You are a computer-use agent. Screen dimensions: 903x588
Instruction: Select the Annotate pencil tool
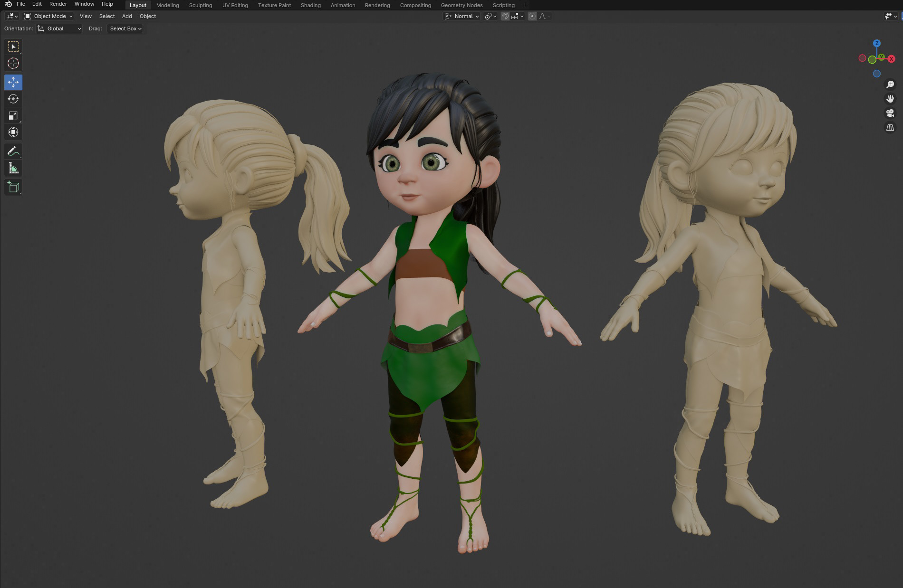tap(13, 152)
